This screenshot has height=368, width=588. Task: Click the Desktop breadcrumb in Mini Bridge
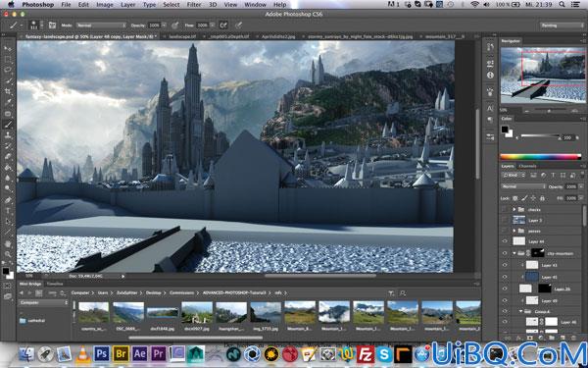pos(154,292)
